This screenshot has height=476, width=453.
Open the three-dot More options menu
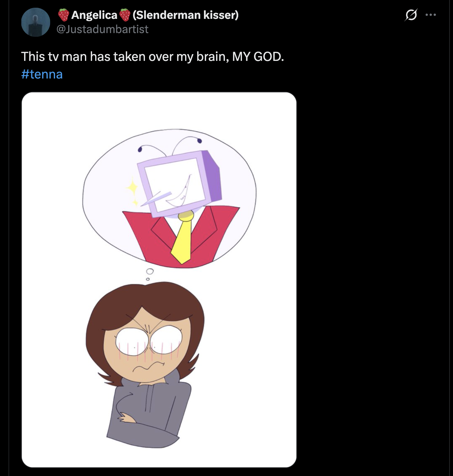click(x=431, y=15)
